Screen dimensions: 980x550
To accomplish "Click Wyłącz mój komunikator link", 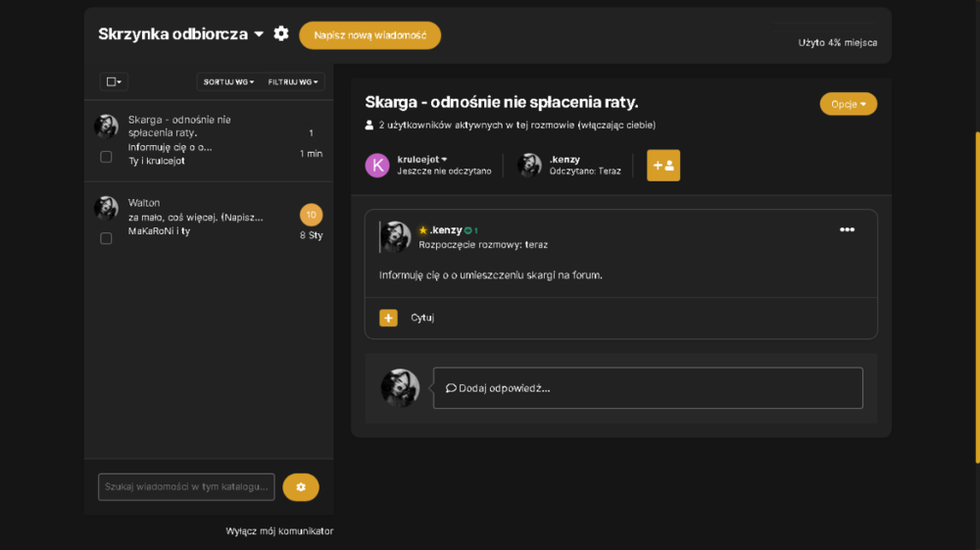I will tap(279, 531).
